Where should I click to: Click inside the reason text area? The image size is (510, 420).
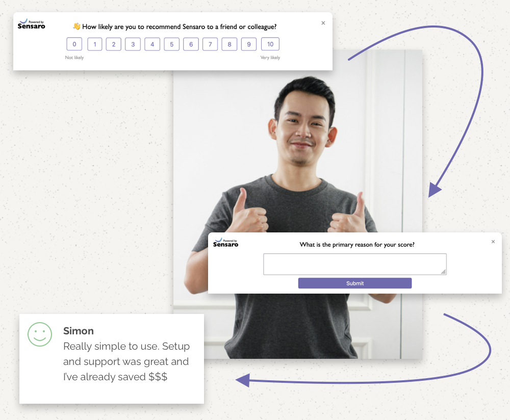tap(355, 264)
